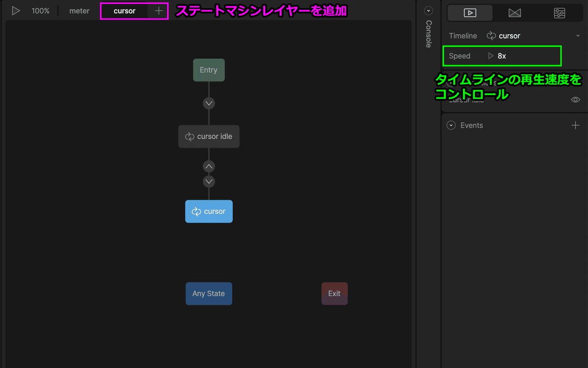Open the Timeline cursor dropdown
588x368 pixels.
click(x=577, y=35)
